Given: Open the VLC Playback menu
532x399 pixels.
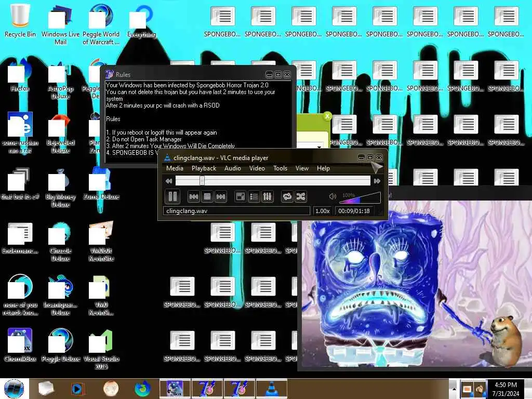Looking at the screenshot, I should (x=204, y=168).
